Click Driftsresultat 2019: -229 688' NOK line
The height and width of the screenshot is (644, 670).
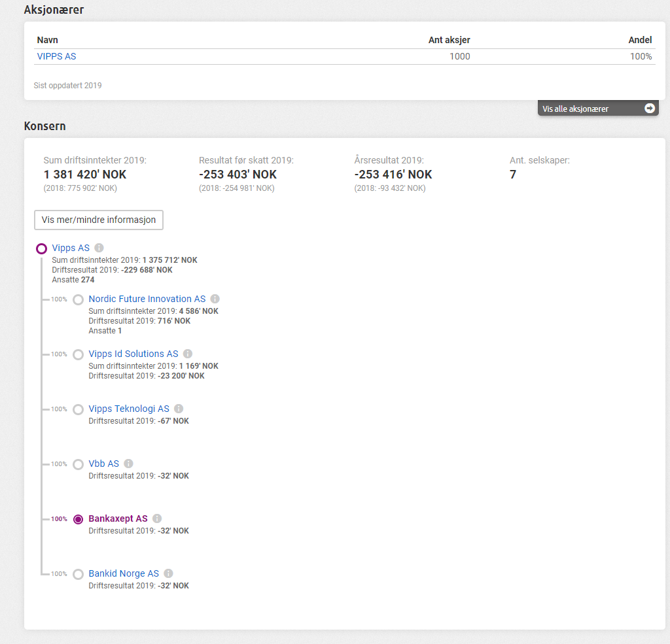point(113,270)
